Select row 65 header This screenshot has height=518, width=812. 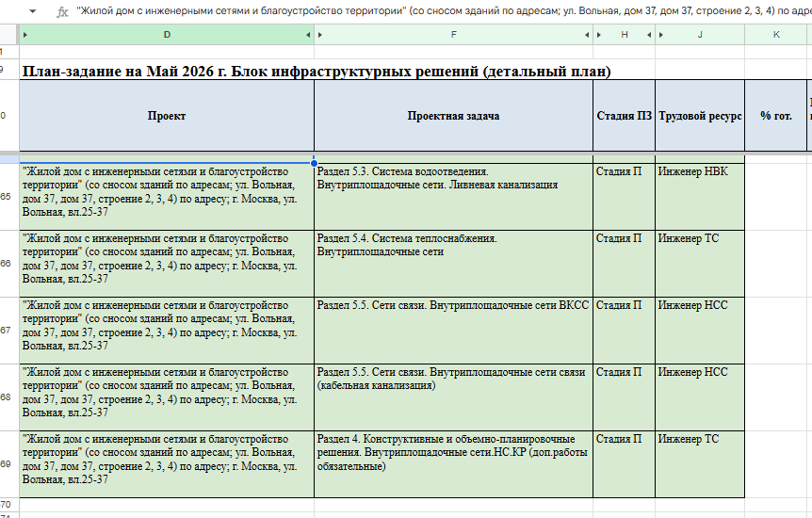pos(9,197)
